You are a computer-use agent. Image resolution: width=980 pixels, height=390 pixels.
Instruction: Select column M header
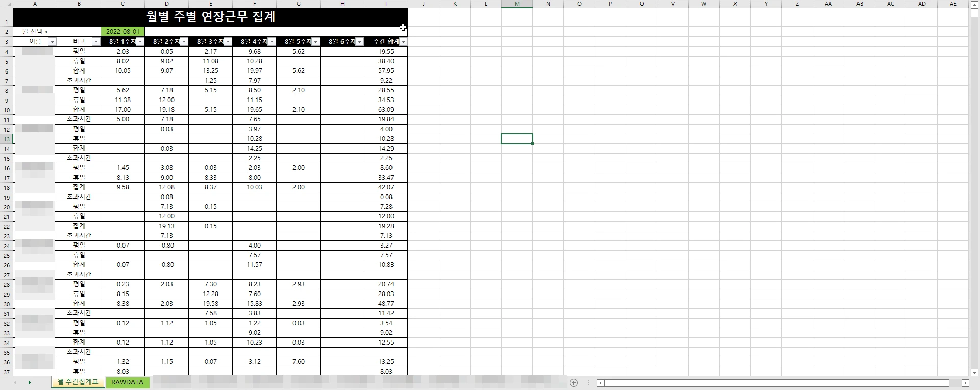coord(517,4)
